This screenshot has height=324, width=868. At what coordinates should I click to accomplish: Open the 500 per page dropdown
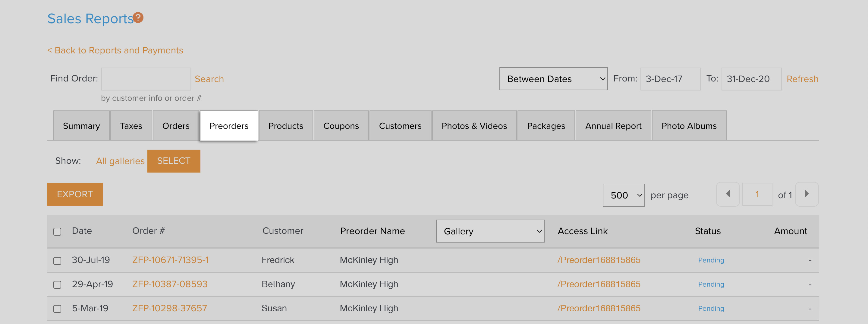623,195
